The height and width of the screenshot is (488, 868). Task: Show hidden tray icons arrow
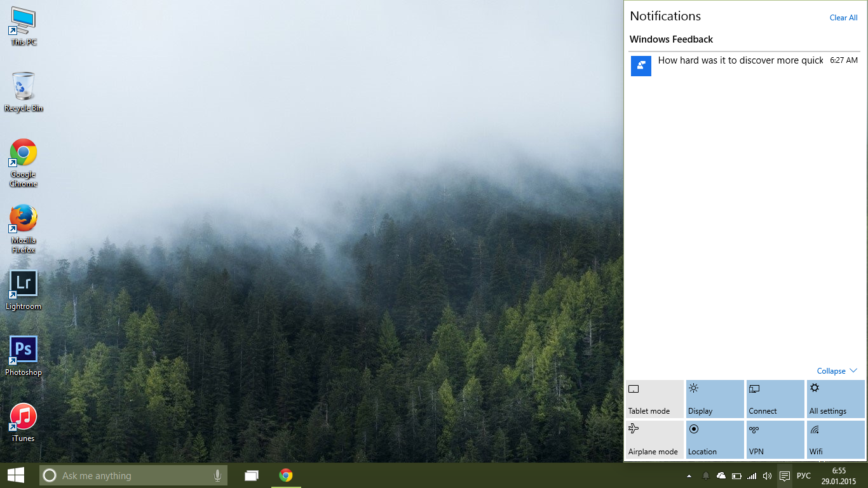(689, 476)
